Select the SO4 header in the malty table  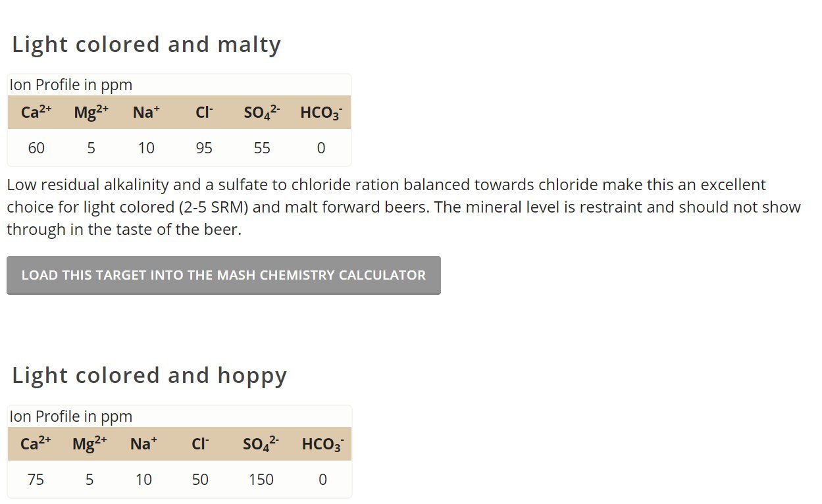[262, 113]
